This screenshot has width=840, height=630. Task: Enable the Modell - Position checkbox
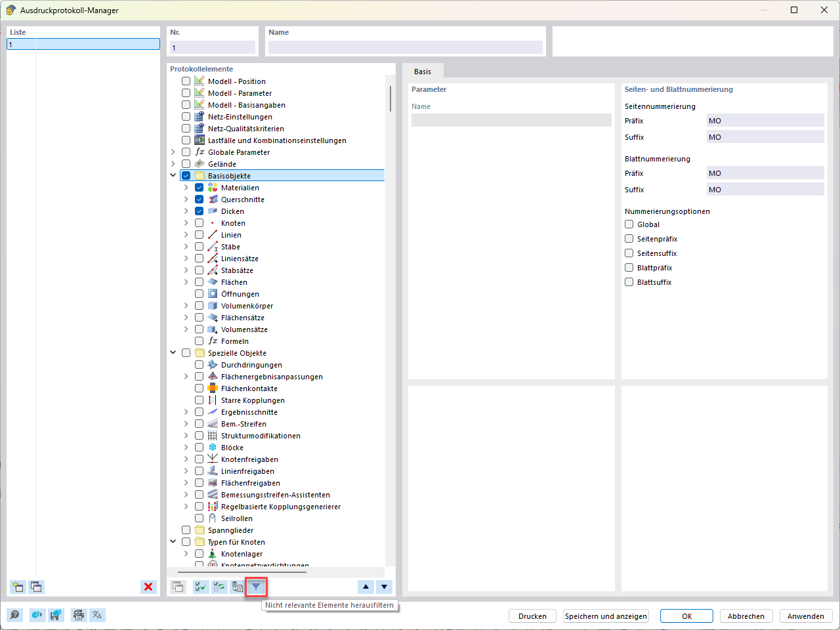point(186,81)
